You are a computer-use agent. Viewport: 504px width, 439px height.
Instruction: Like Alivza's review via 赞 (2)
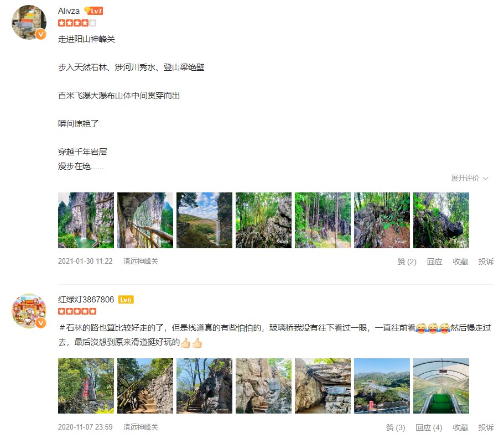pos(407,262)
